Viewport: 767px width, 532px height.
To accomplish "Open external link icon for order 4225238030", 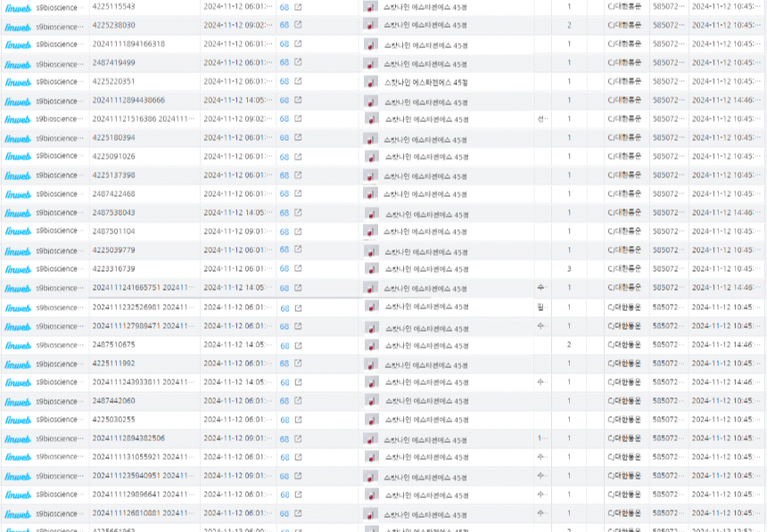I will click(298, 24).
